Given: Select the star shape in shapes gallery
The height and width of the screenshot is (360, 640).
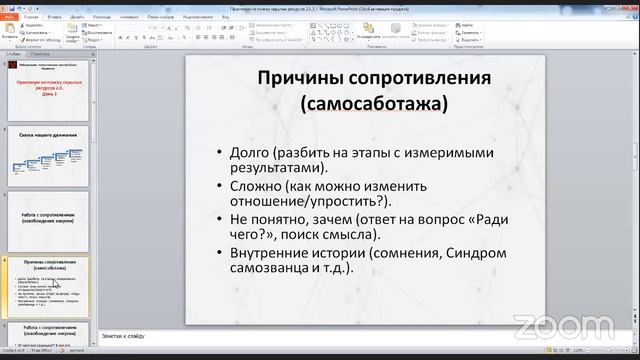Looking at the screenshot, I should (x=346, y=40).
